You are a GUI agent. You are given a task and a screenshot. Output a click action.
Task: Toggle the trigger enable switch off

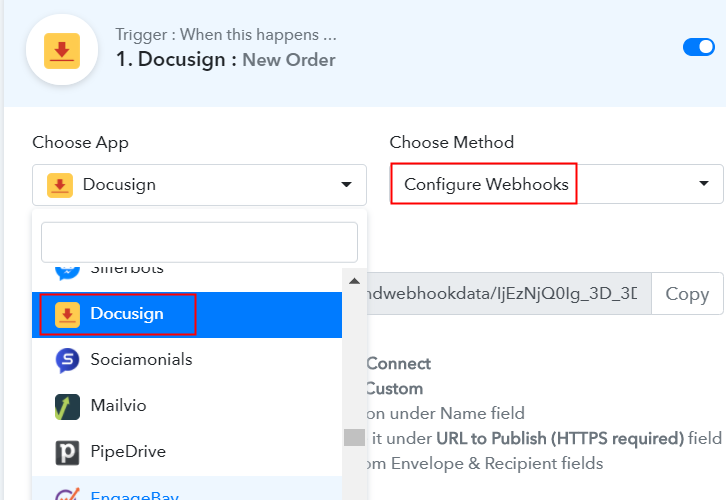tap(699, 47)
